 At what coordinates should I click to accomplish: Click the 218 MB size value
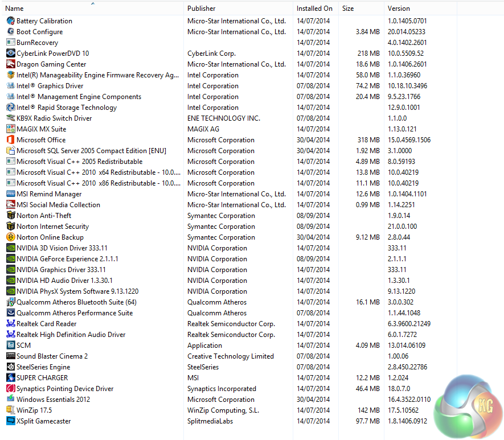click(x=368, y=54)
